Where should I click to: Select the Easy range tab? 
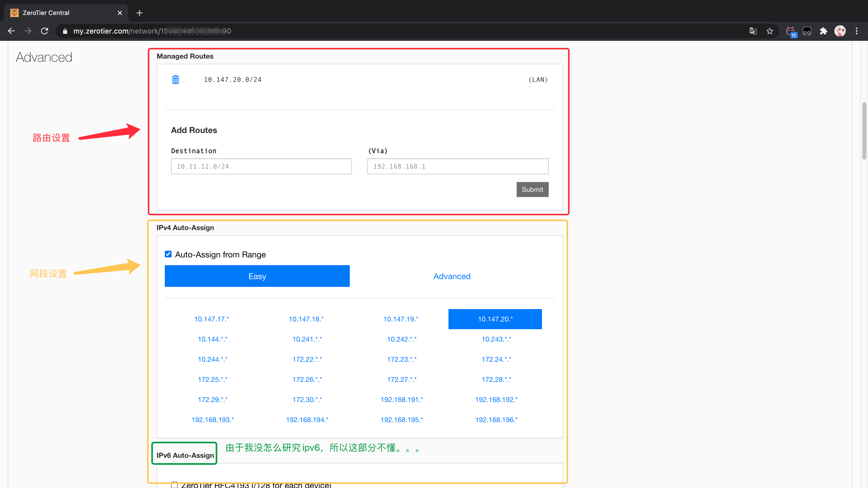257,276
